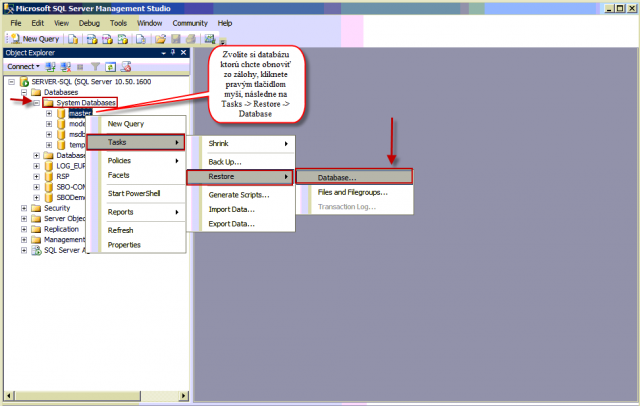Choose Back Up... from Tasks submenu
The image size is (640, 406).
click(x=241, y=162)
